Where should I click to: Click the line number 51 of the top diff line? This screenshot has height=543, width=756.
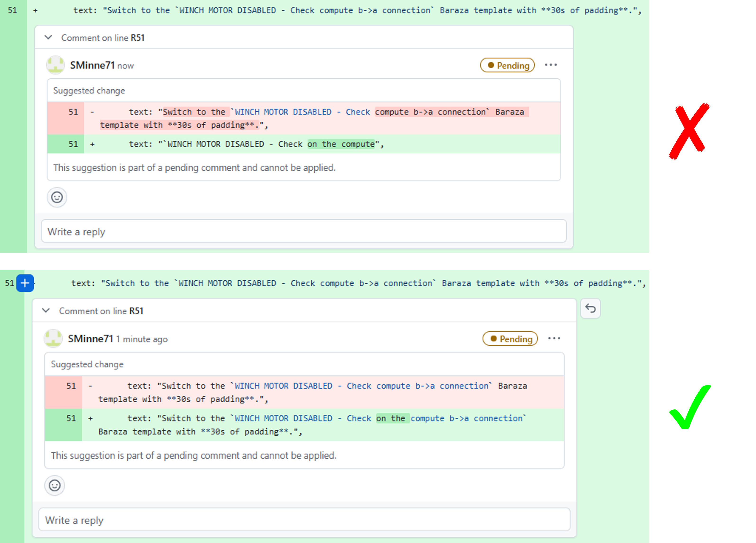(13, 10)
